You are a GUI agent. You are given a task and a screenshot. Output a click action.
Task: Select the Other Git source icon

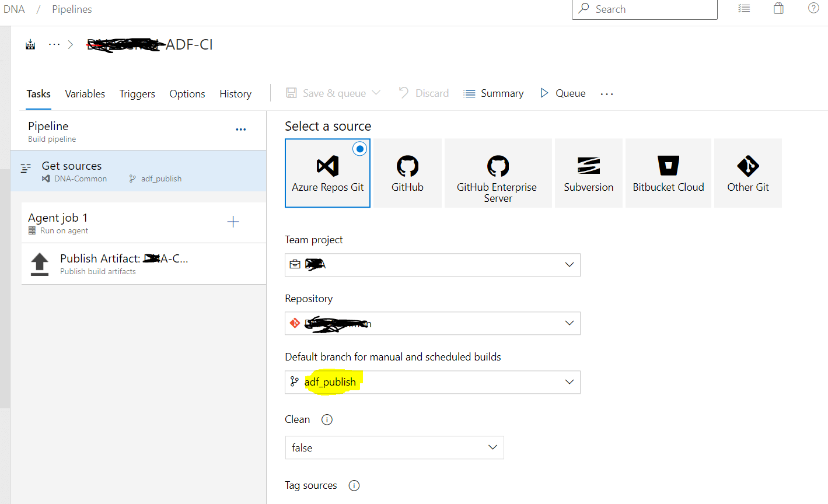pos(748,166)
